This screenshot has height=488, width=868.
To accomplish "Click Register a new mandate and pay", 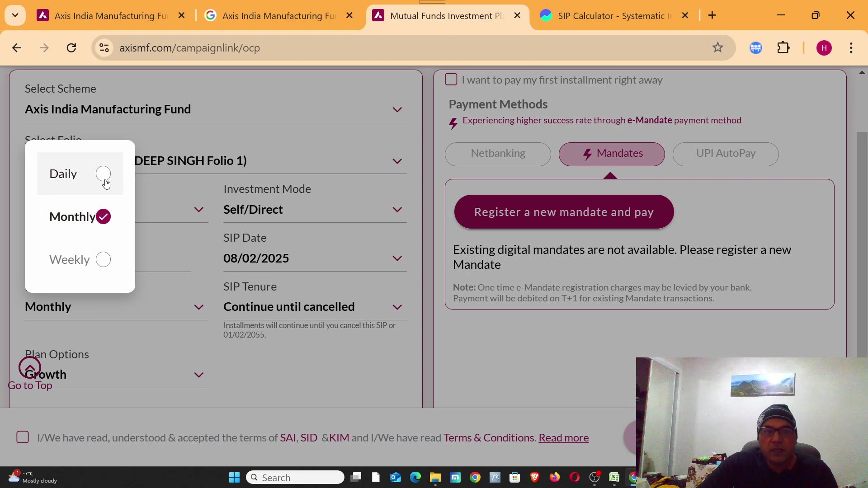I will [564, 211].
